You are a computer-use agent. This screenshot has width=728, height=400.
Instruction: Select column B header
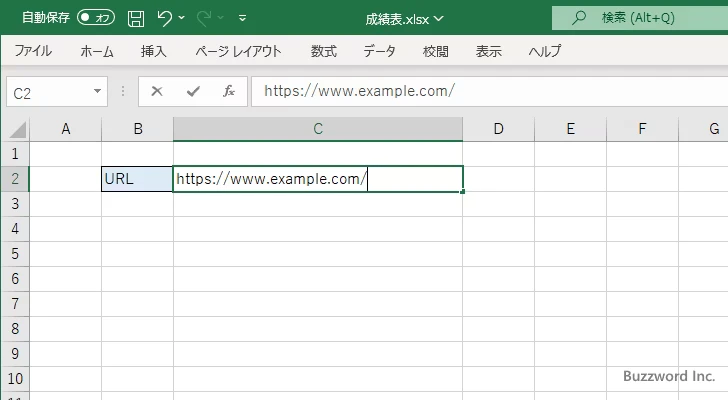coord(138,129)
